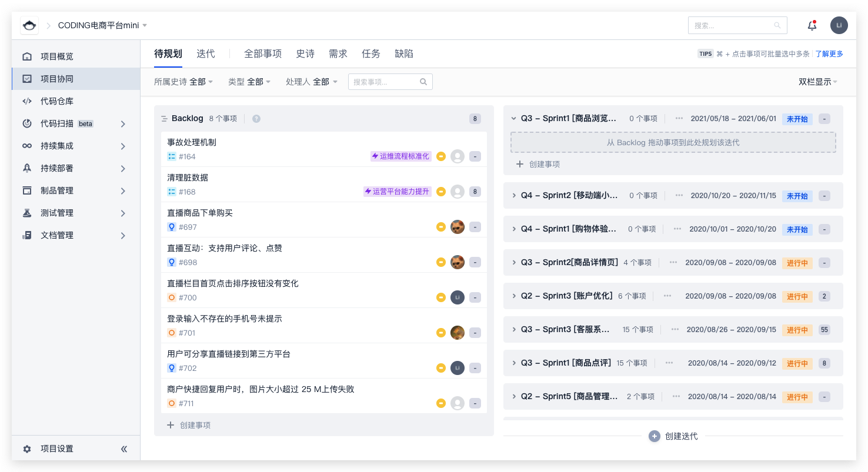Click the 未开始 status of Q4 – Sprint1
This screenshot has height=472, width=868.
pyautogui.click(x=797, y=229)
